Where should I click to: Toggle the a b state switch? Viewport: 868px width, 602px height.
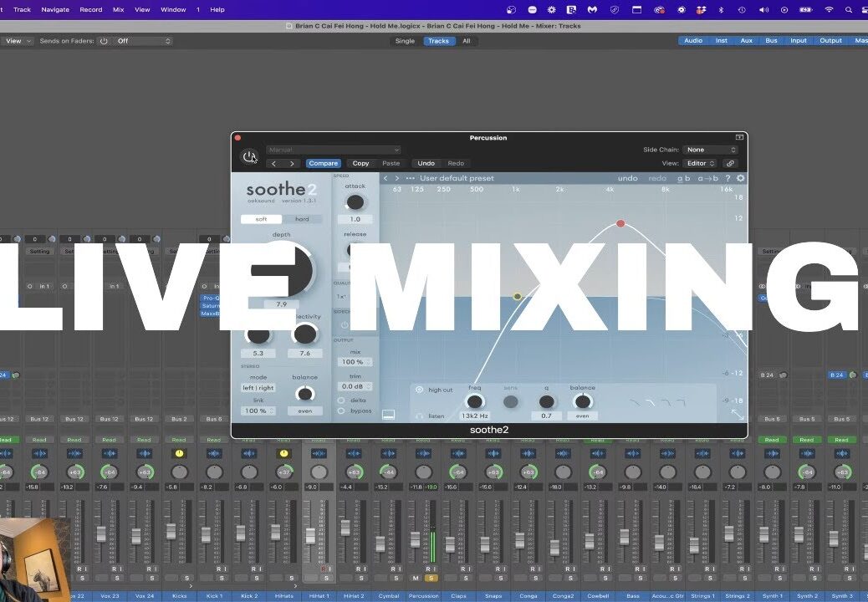(684, 178)
